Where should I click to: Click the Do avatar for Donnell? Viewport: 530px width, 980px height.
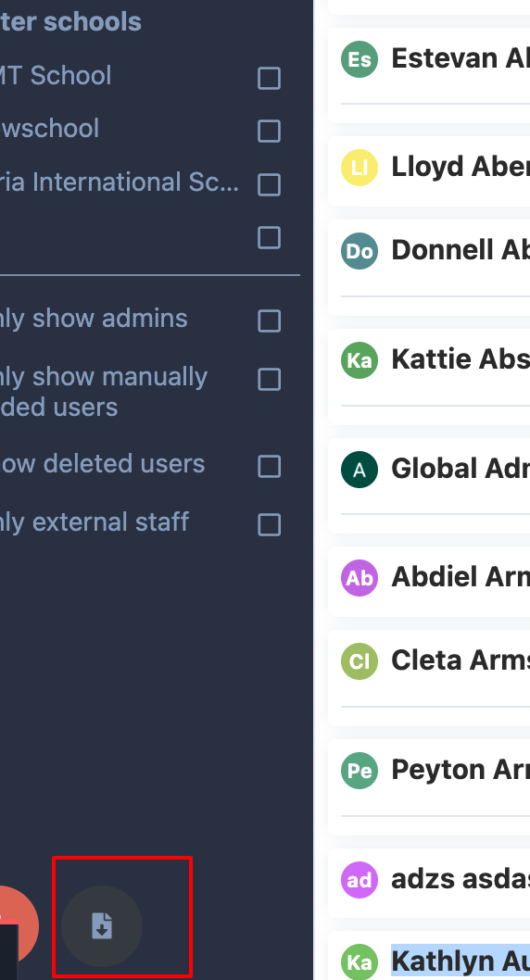coord(360,251)
